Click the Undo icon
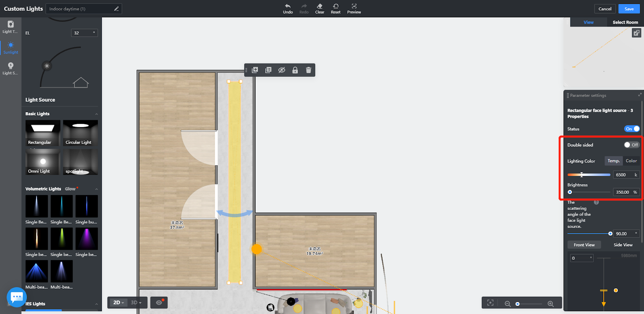This screenshot has width=644, height=314. click(288, 6)
